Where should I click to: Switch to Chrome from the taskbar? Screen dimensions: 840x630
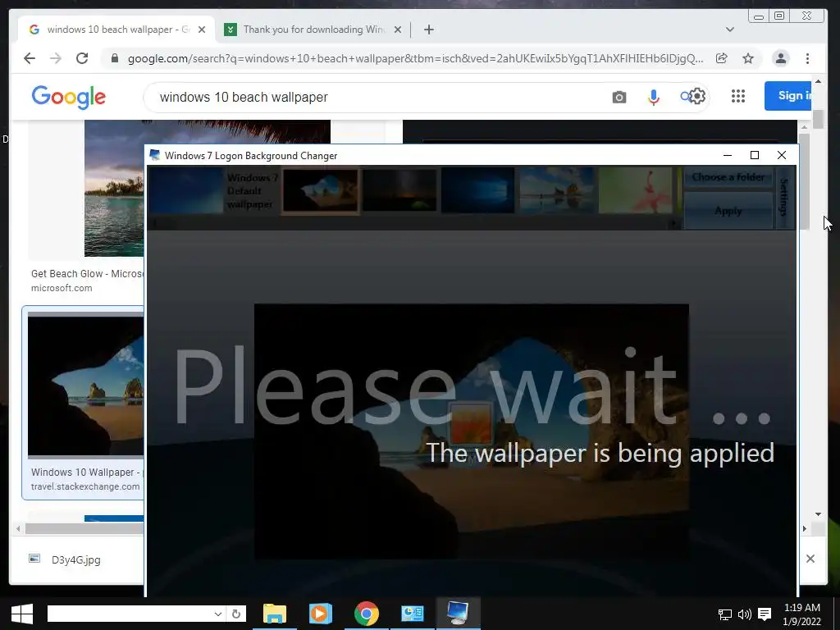click(x=367, y=614)
